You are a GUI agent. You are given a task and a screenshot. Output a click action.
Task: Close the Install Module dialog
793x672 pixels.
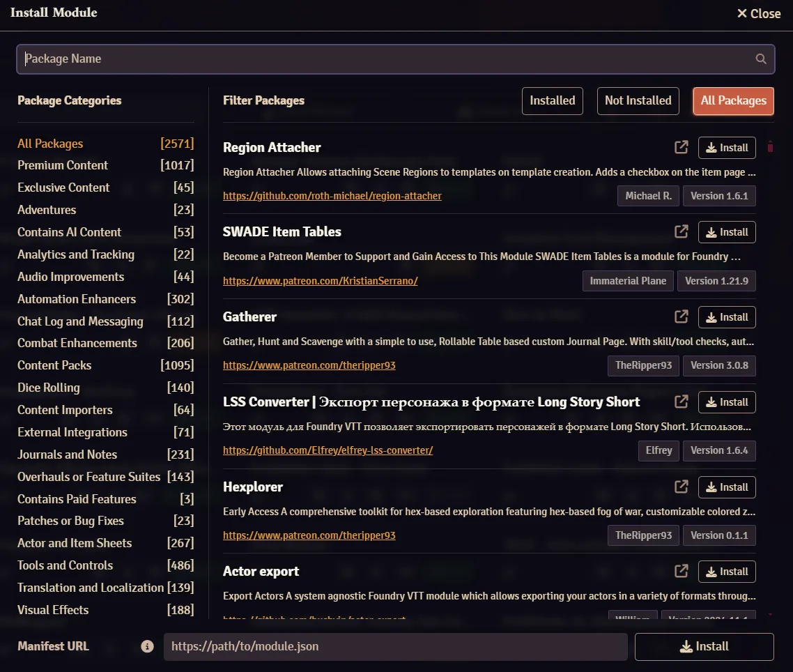tap(759, 14)
